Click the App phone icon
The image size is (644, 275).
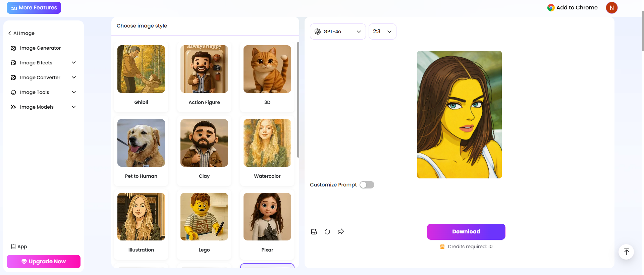(x=13, y=246)
